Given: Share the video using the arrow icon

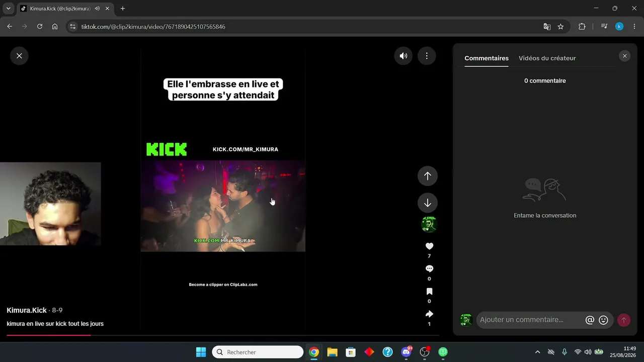Looking at the screenshot, I should (429, 314).
